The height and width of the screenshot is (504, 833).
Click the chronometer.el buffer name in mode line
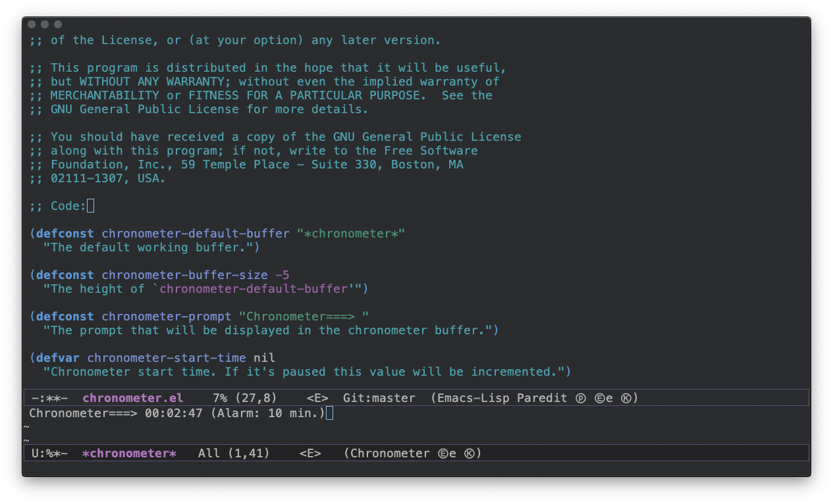133,398
